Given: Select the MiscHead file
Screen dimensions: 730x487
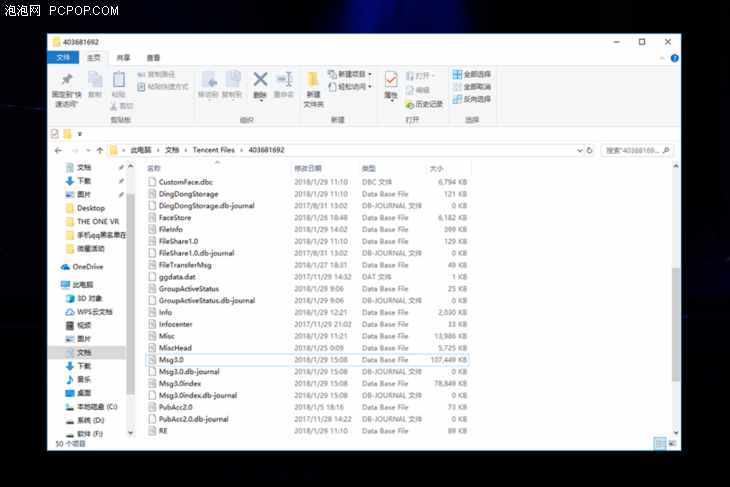Looking at the screenshot, I should coord(175,348).
